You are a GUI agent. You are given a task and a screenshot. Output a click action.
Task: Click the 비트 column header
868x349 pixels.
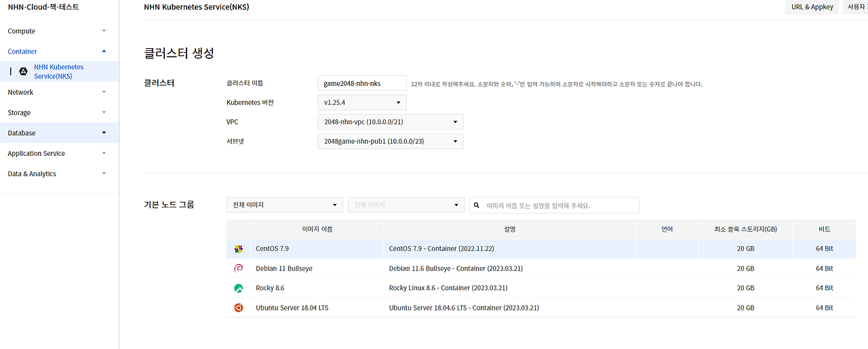click(824, 229)
